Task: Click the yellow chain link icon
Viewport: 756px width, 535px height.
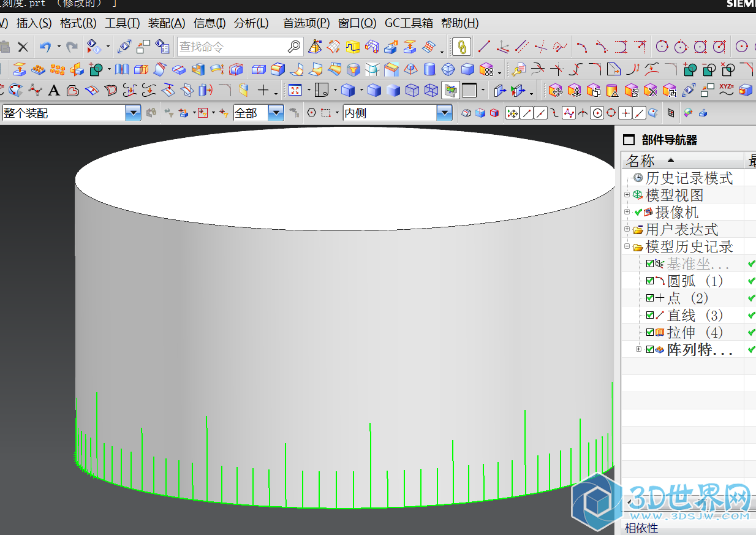Action: tap(461, 47)
